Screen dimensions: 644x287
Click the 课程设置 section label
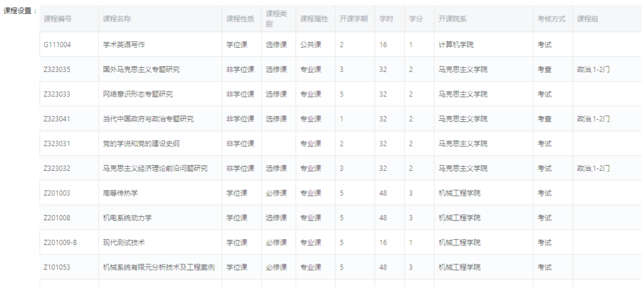20,11
